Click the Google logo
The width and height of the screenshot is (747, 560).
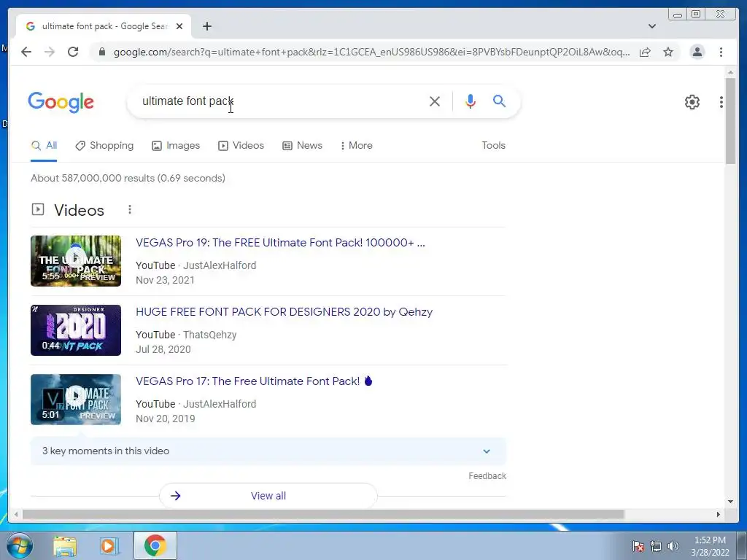tap(61, 102)
